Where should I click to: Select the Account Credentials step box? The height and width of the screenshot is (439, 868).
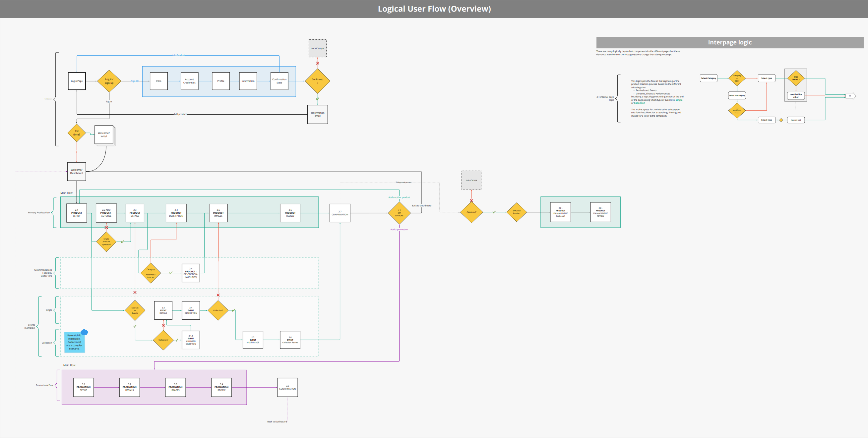click(x=189, y=81)
